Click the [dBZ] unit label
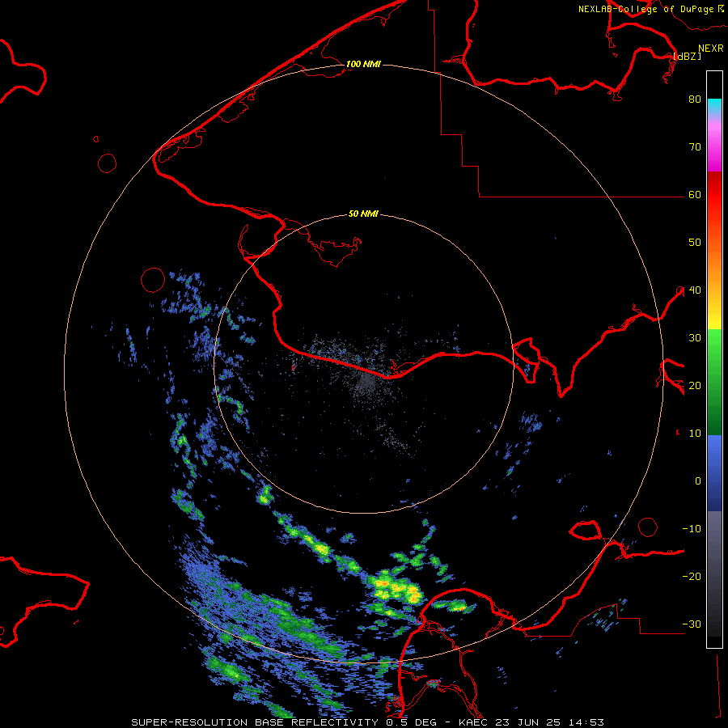728x728 pixels. 687,56
